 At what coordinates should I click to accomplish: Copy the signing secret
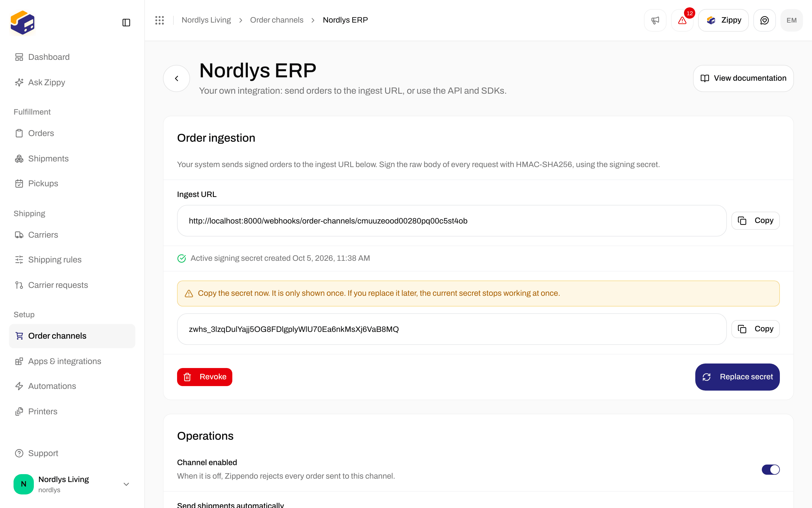pyautogui.click(x=755, y=329)
